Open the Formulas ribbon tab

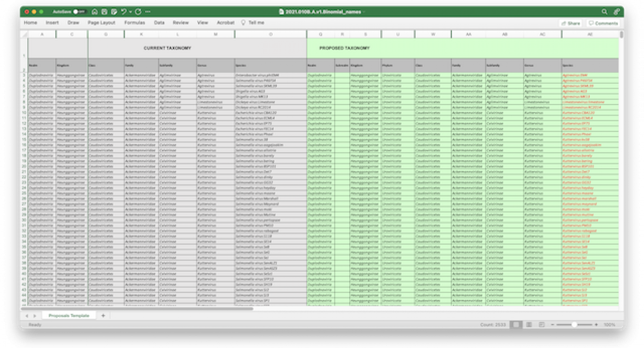[x=135, y=22]
